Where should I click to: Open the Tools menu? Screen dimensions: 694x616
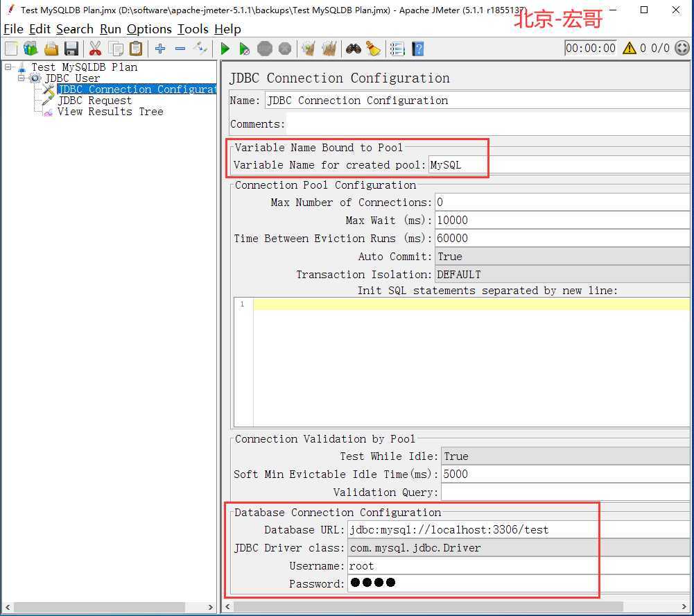tap(193, 29)
